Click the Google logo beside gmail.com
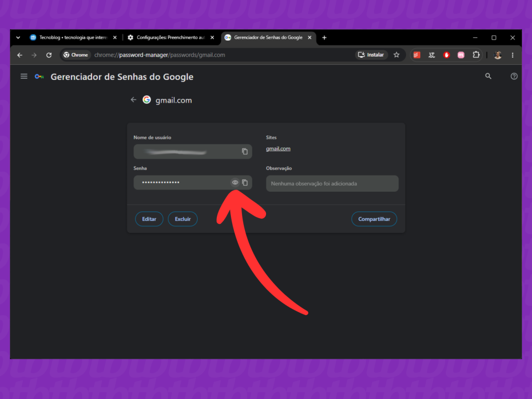This screenshot has height=399, width=532. point(147,100)
